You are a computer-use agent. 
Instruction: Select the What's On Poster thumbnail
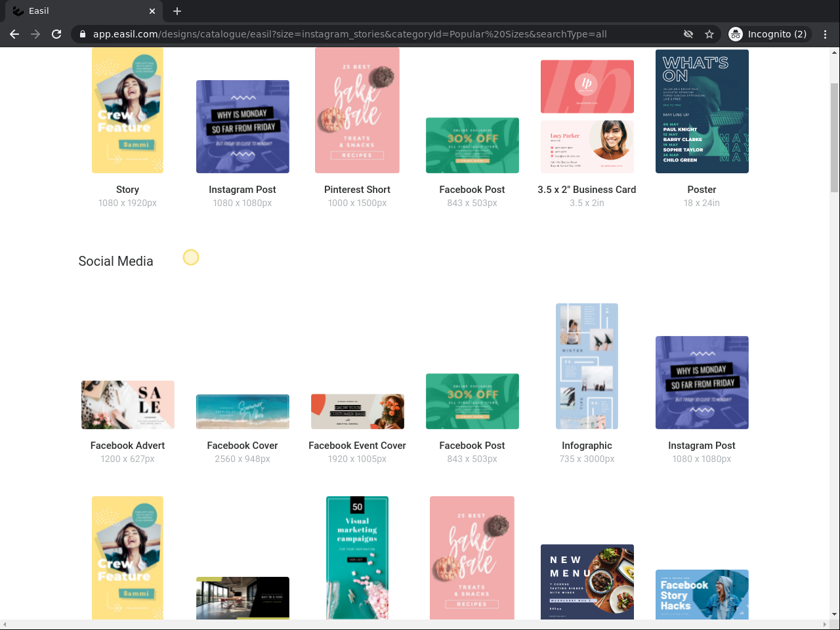click(x=702, y=112)
